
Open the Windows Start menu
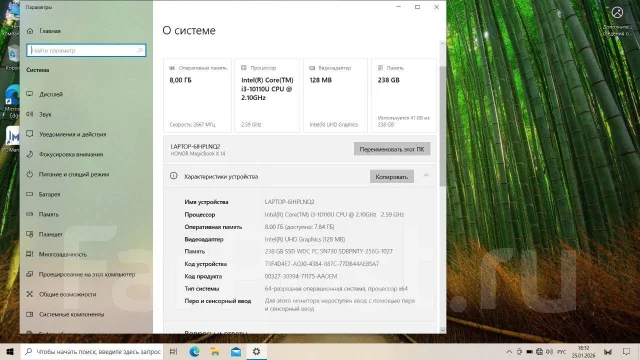[x=10, y=351]
